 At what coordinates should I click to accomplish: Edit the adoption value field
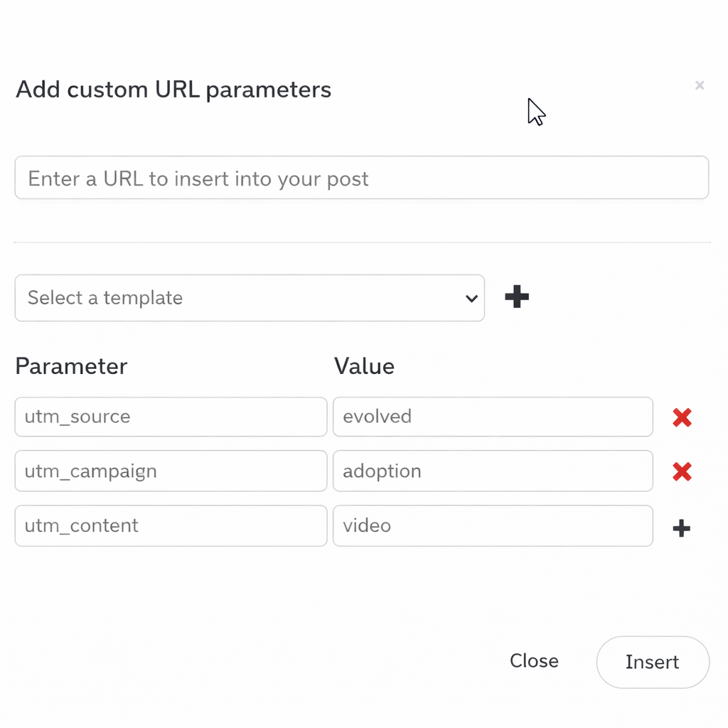pos(493,471)
